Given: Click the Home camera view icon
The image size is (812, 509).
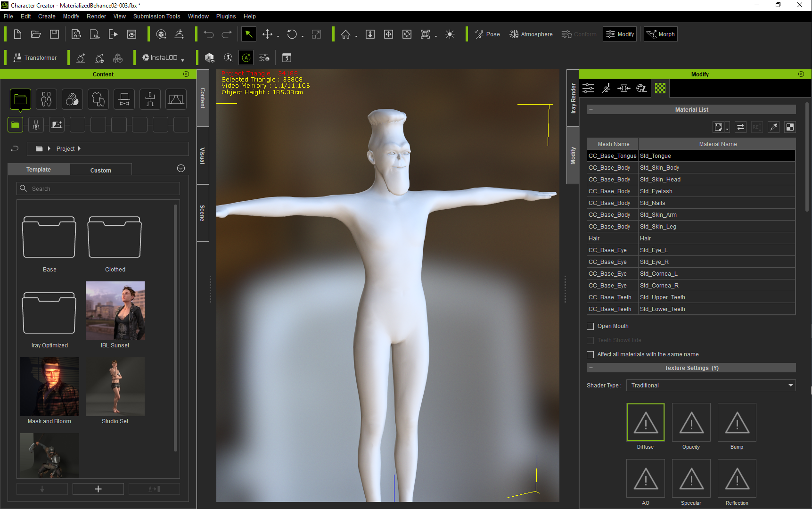Looking at the screenshot, I should pos(346,34).
